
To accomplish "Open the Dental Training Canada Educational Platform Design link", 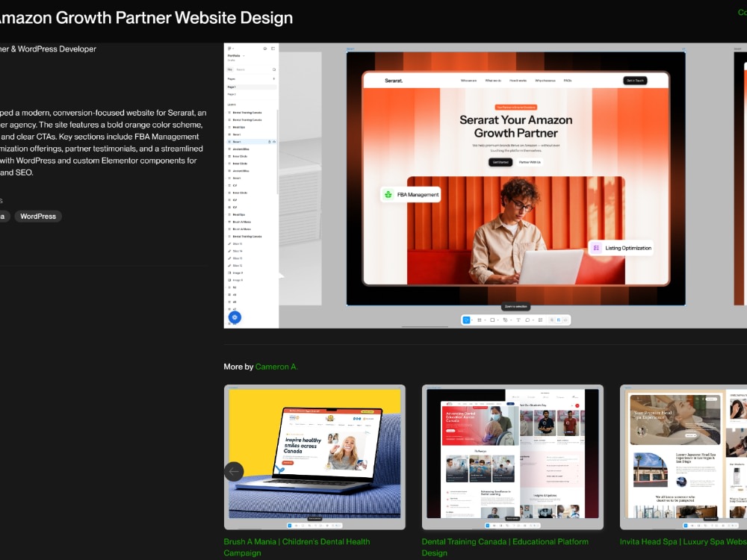I will [x=505, y=547].
